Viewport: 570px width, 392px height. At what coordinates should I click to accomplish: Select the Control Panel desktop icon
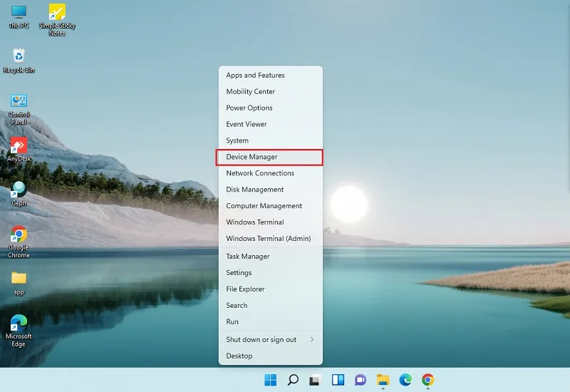point(19,109)
